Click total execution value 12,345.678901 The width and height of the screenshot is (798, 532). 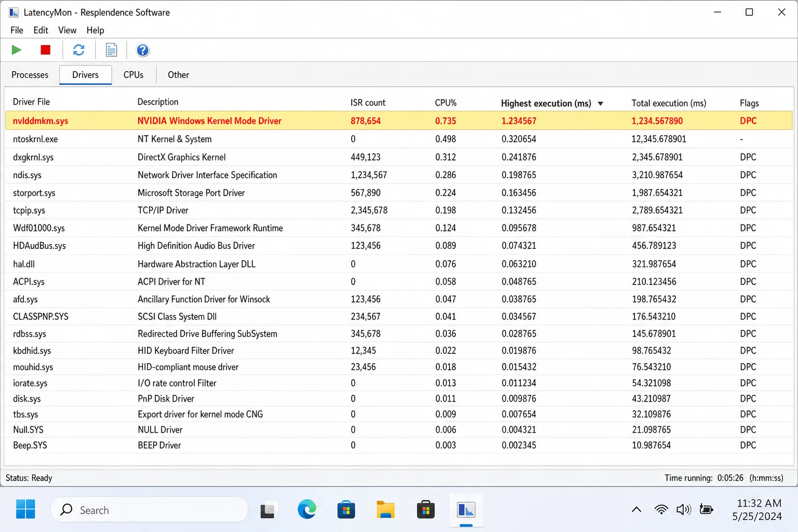[x=659, y=139]
